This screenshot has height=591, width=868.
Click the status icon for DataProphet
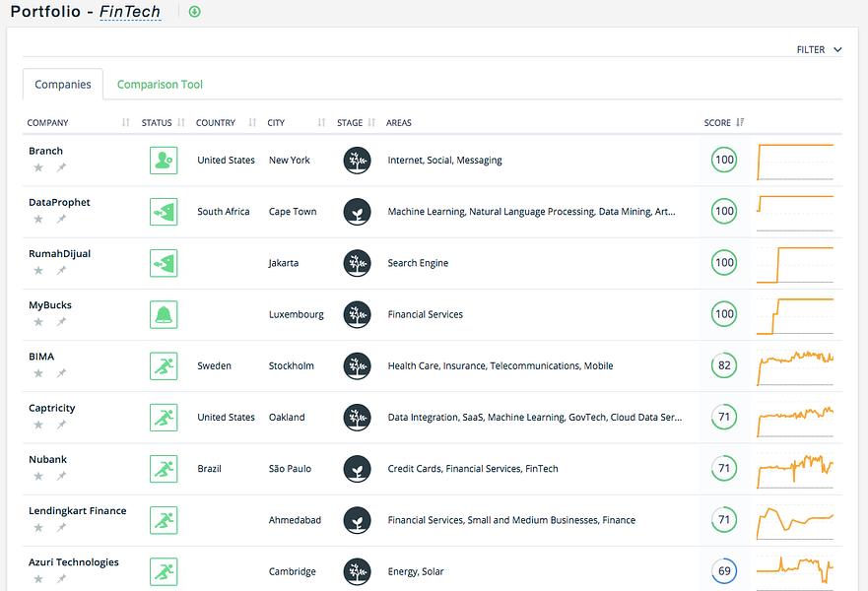[164, 212]
